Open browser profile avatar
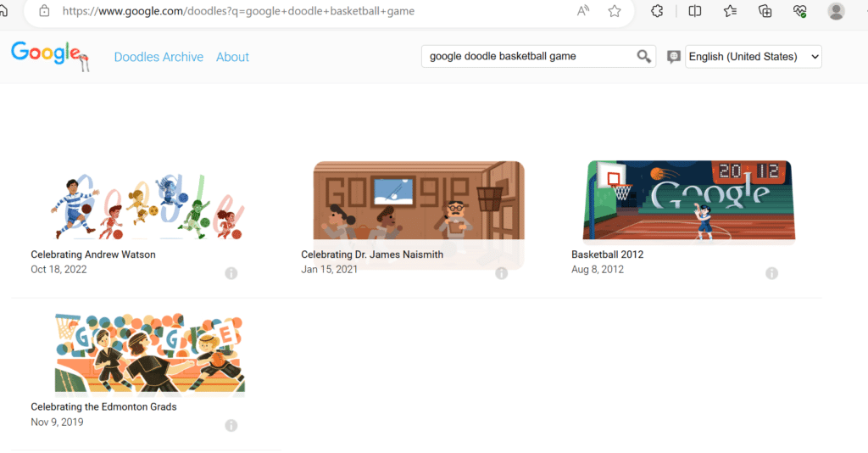The height and width of the screenshot is (453, 868). [836, 11]
